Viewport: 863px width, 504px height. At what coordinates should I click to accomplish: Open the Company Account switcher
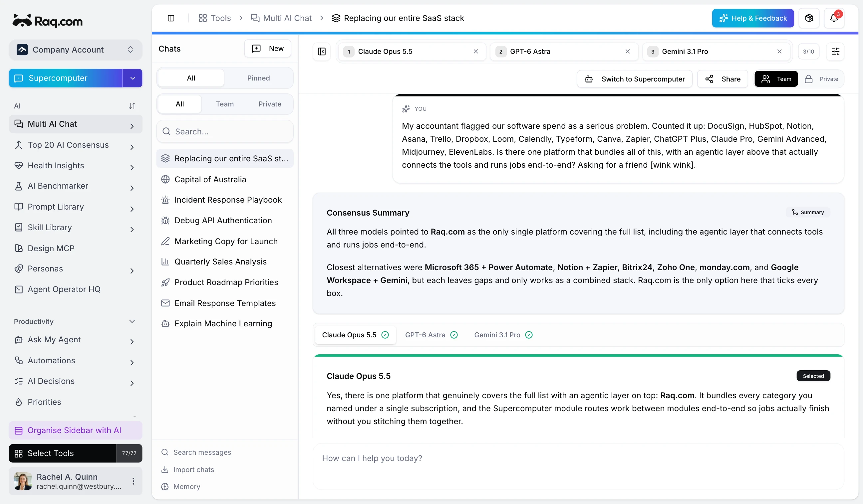(x=75, y=50)
